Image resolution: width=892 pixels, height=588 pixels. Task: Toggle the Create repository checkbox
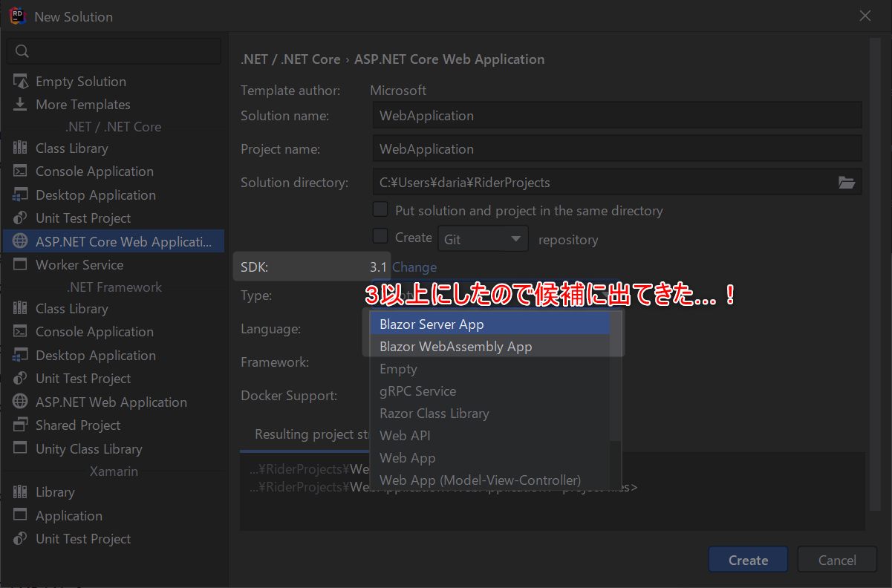380,237
